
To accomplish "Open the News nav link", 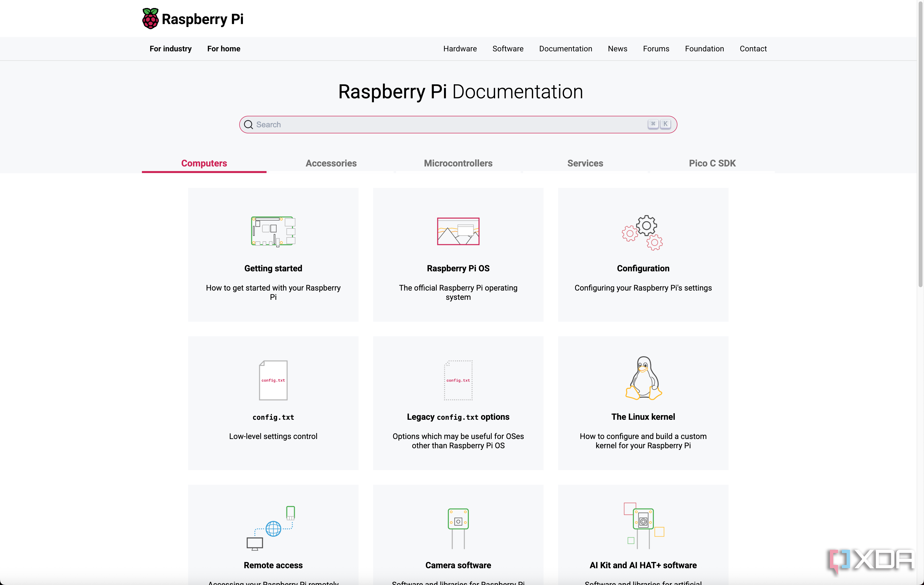I will (617, 49).
